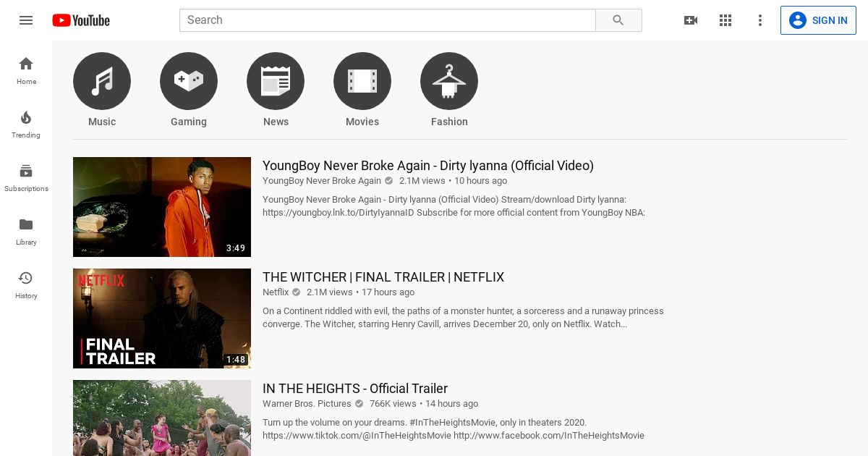868x456 pixels.
Task: Select the Fashion category circle icon
Action: click(x=449, y=81)
